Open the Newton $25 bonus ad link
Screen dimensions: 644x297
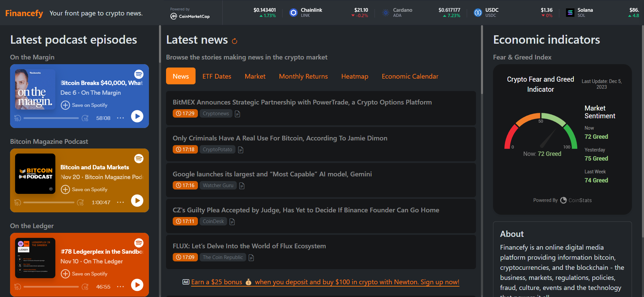pos(325,282)
